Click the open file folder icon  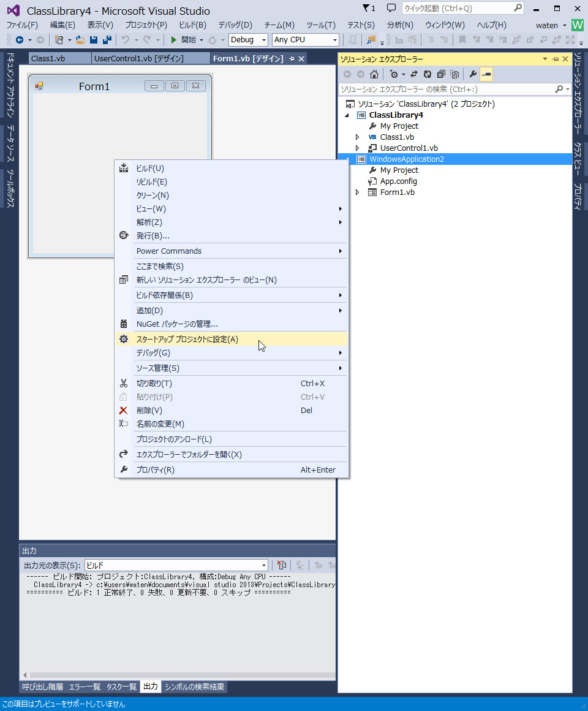pyautogui.click(x=80, y=40)
